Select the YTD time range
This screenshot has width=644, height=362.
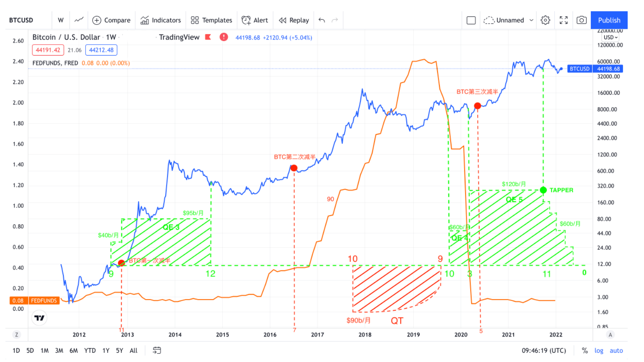pos(90,350)
